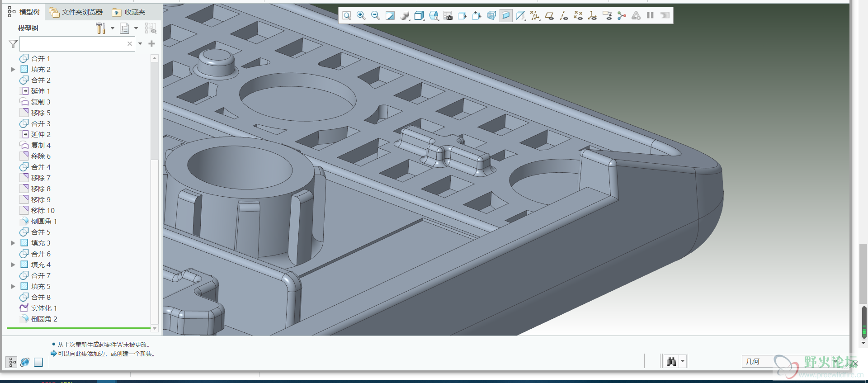Open the dropdown arrow beside tree list icon
The height and width of the screenshot is (383, 868).
pos(136,28)
